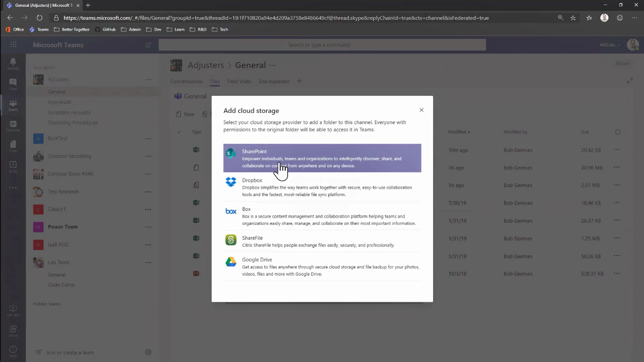
Task: Open Store in Teams sidebar
Action: [x=13, y=331]
